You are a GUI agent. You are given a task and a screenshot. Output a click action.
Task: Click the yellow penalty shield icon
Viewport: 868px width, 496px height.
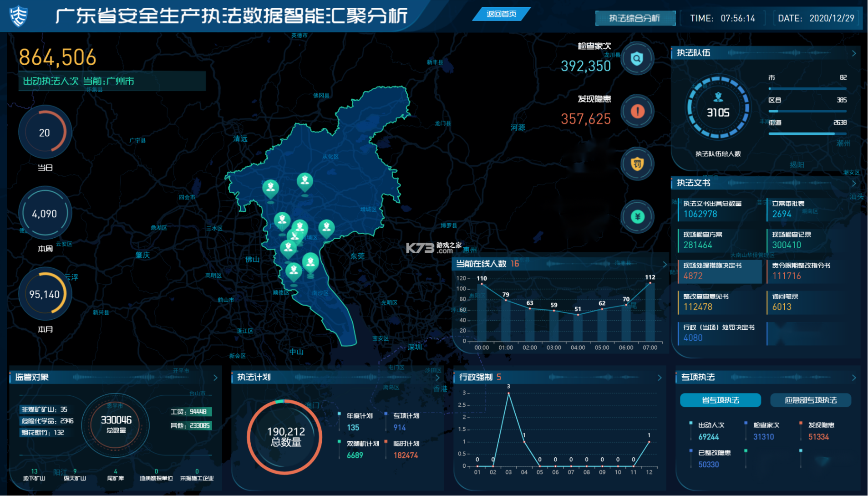pyautogui.click(x=637, y=164)
